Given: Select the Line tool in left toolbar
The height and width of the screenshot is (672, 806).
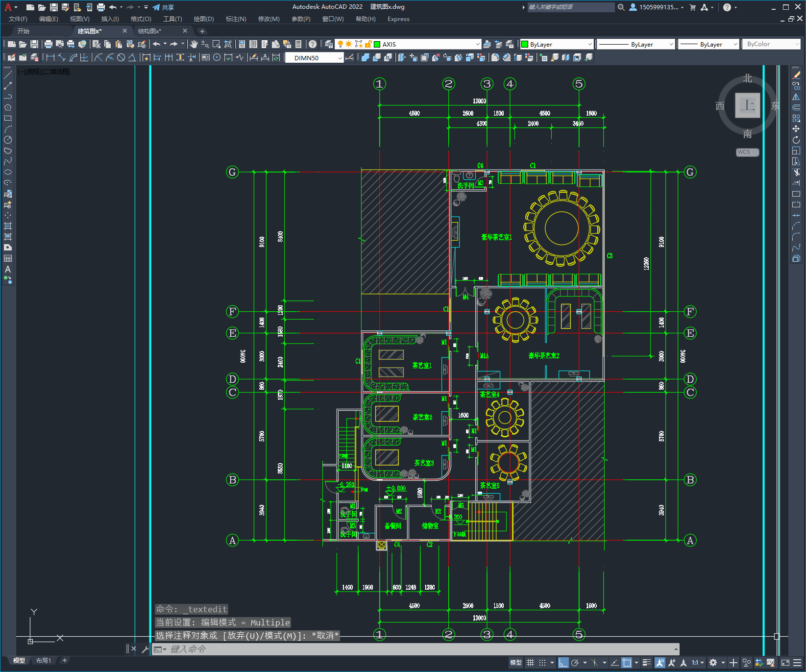Looking at the screenshot, I should pos(8,75).
